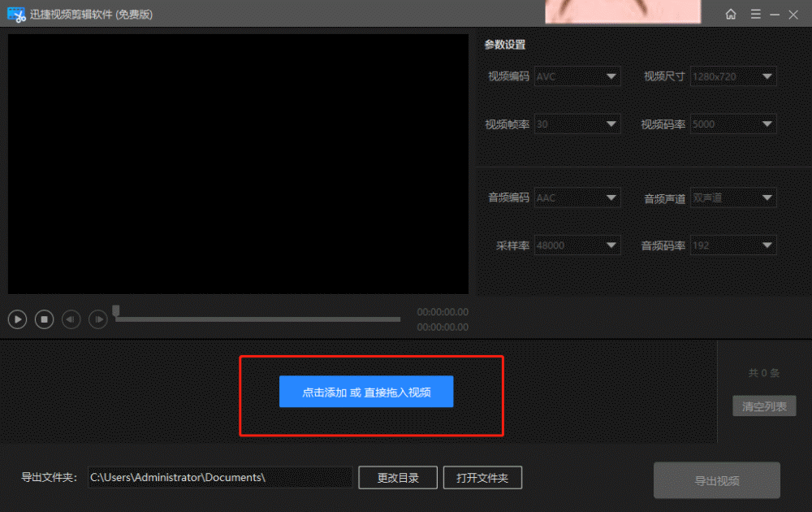
Task: Click the Play button in the player
Action: click(x=17, y=319)
